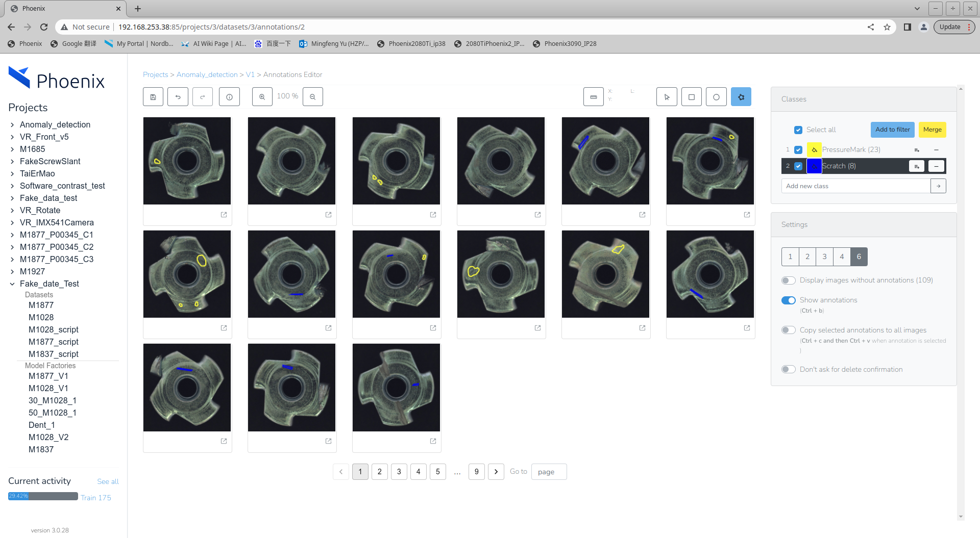Select the circle annotation tool

pos(716,96)
